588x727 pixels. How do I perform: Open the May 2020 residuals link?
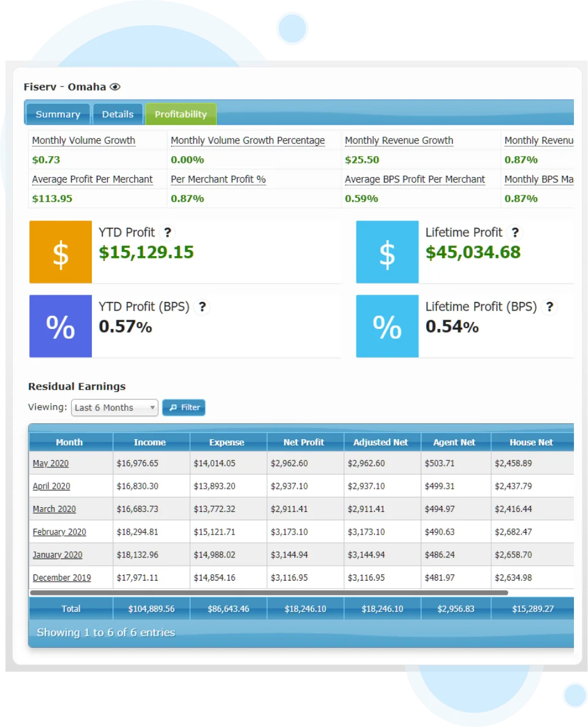50,464
